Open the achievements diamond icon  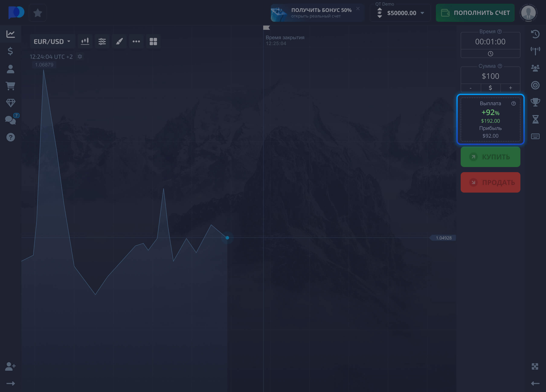point(10,102)
